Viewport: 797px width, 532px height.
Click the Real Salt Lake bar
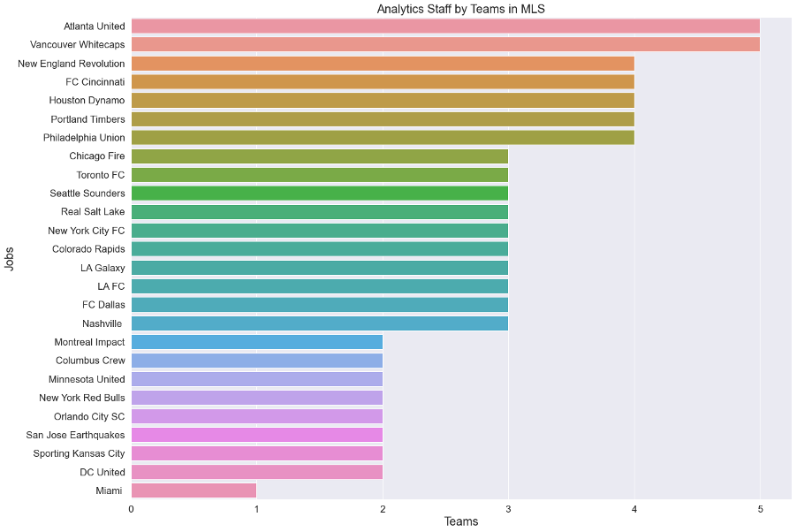320,211
